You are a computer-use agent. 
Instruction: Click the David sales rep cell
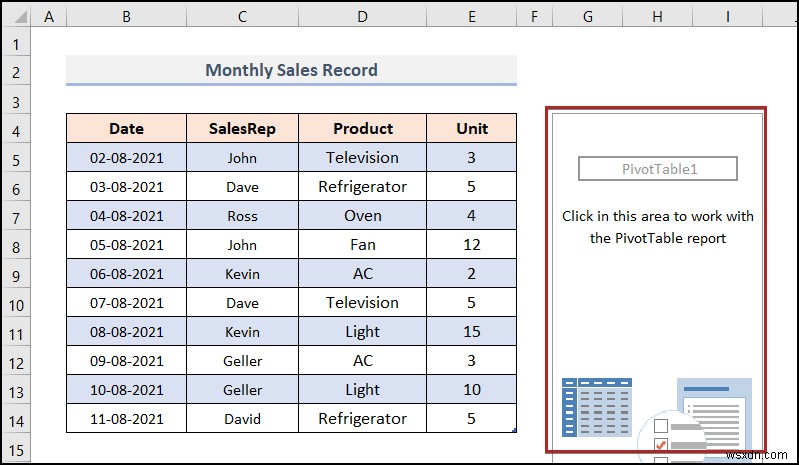click(x=243, y=419)
